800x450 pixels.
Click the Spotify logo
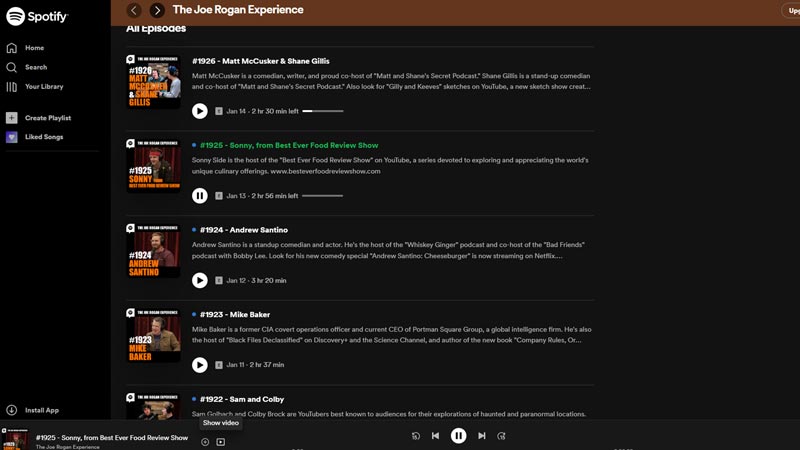point(37,16)
